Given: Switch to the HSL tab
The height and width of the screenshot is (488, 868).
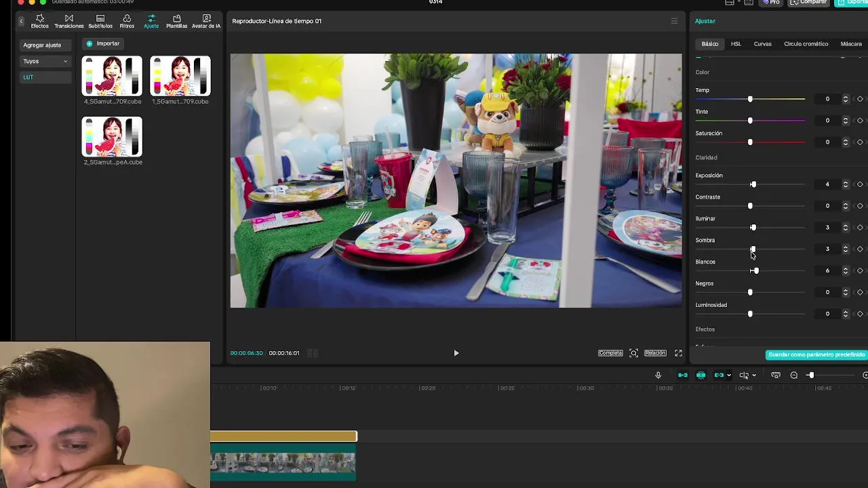Looking at the screenshot, I should pos(736,44).
